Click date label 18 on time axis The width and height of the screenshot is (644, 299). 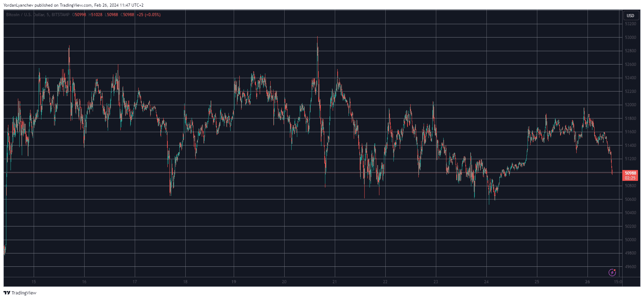point(185,282)
